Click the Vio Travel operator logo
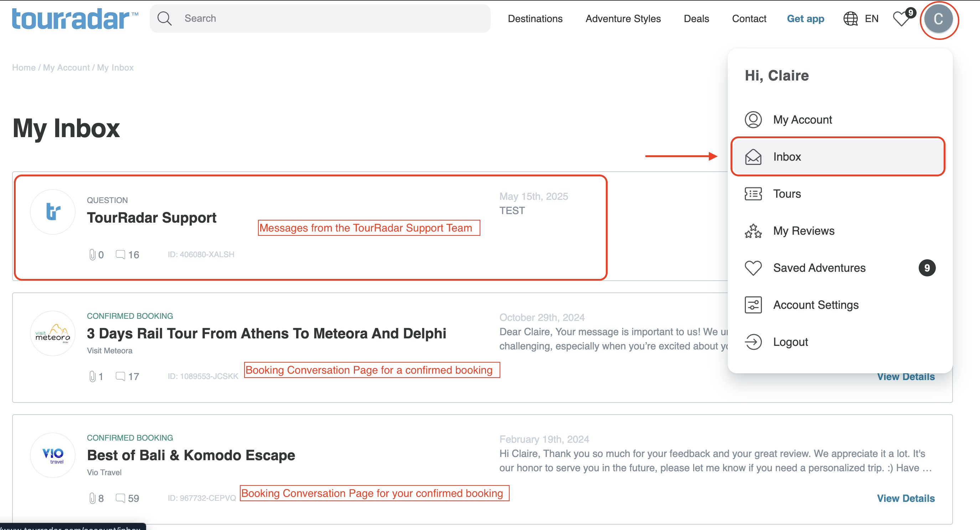 pyautogui.click(x=53, y=455)
